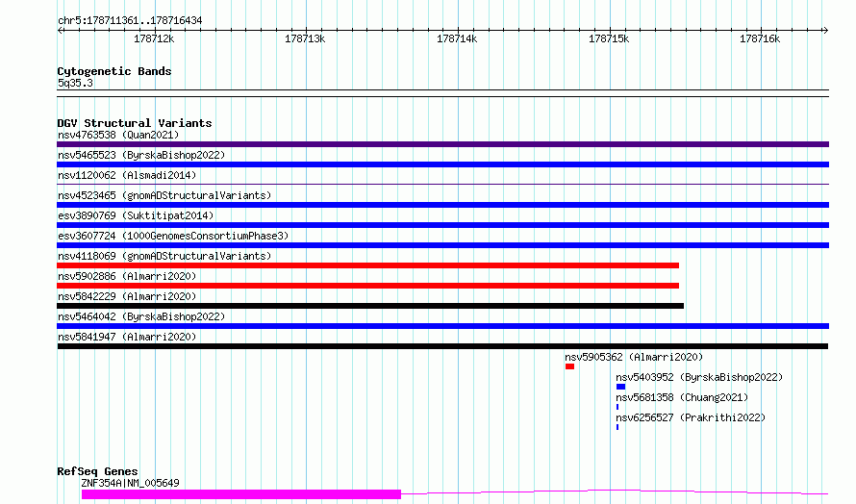The image size is (856, 504).
Task: Select the nsv5464042 (ByrskaBishop2022) label
Action: pos(141,316)
